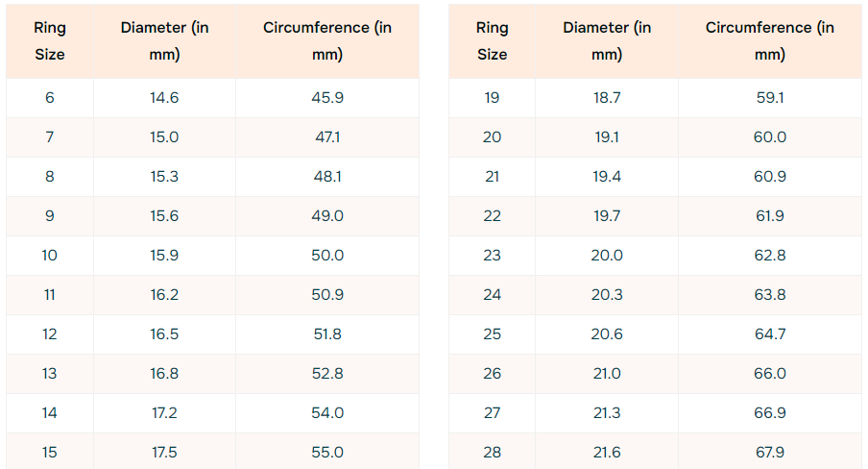Click the left table's Diameter (in mm) header
868x469 pixels.
click(164, 41)
